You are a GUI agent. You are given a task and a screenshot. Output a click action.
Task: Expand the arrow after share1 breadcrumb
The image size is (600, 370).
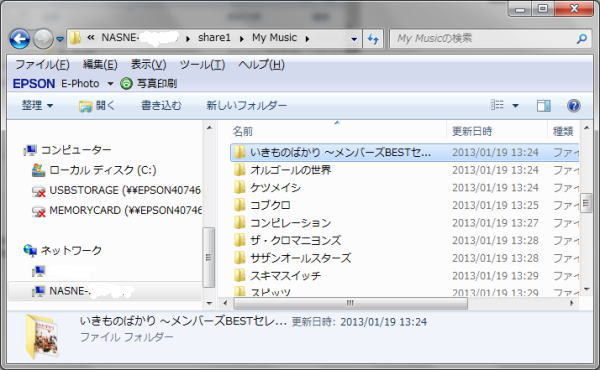pos(241,38)
